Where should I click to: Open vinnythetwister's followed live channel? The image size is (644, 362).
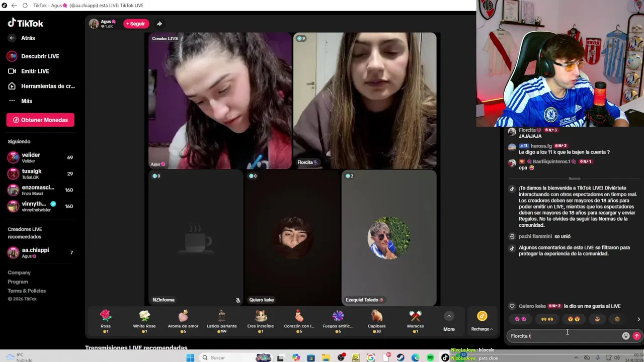[x=40, y=206]
